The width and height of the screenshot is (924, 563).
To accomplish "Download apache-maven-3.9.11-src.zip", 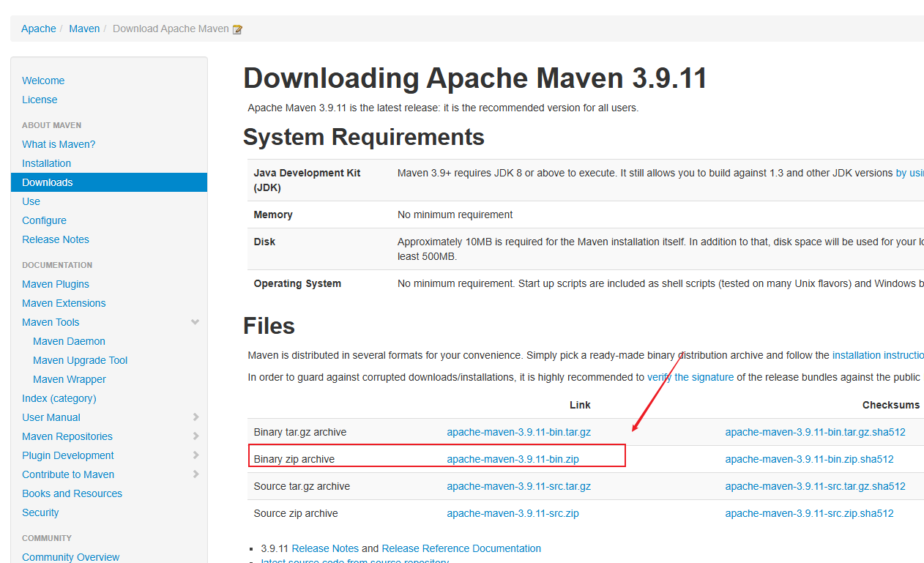I will pos(513,513).
